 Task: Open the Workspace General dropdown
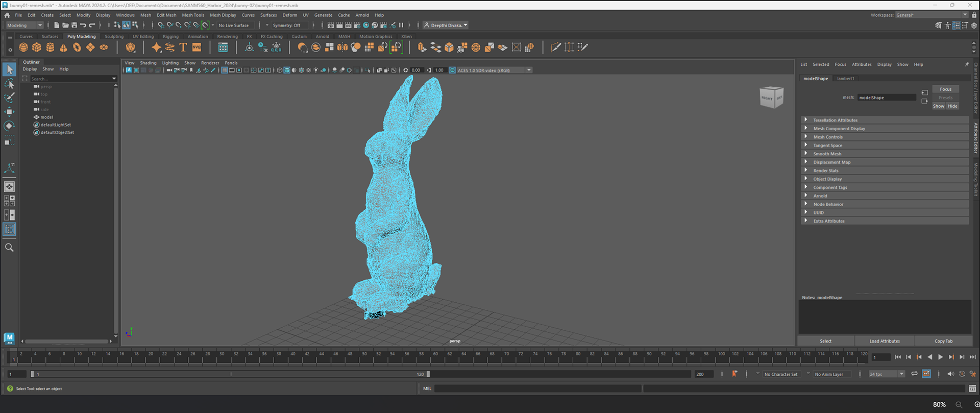click(x=932, y=15)
